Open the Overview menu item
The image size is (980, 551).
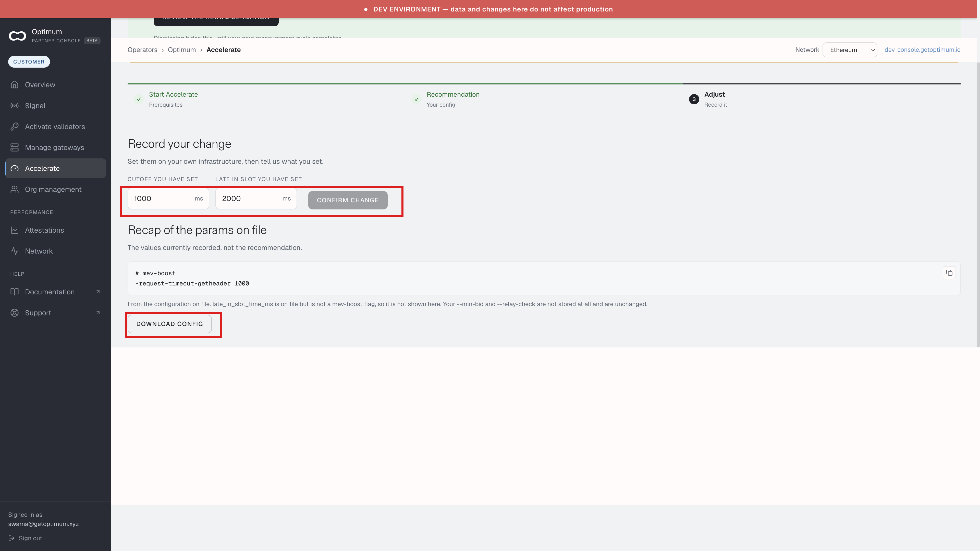click(56, 84)
